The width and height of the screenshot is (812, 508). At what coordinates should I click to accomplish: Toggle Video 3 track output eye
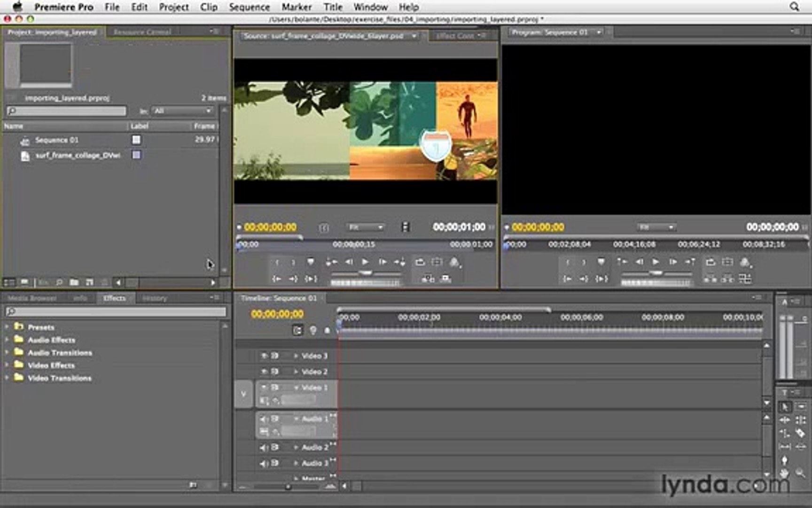tap(264, 356)
